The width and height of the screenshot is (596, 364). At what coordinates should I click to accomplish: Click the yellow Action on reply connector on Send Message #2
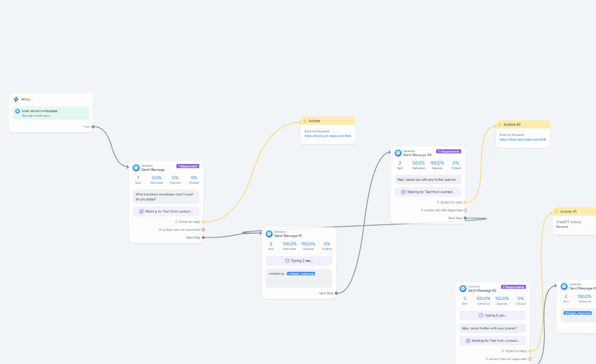point(530,351)
